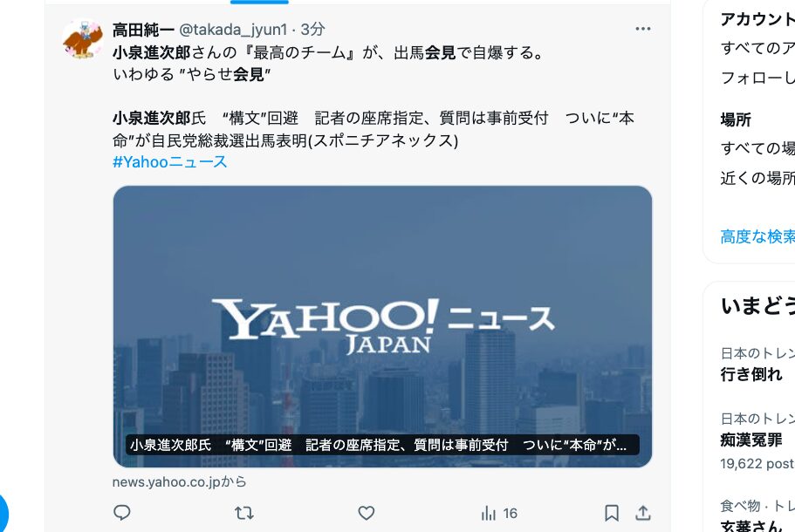This screenshot has width=795, height=532.
Task: Share the post using the upload arrow icon
Action: tap(643, 514)
